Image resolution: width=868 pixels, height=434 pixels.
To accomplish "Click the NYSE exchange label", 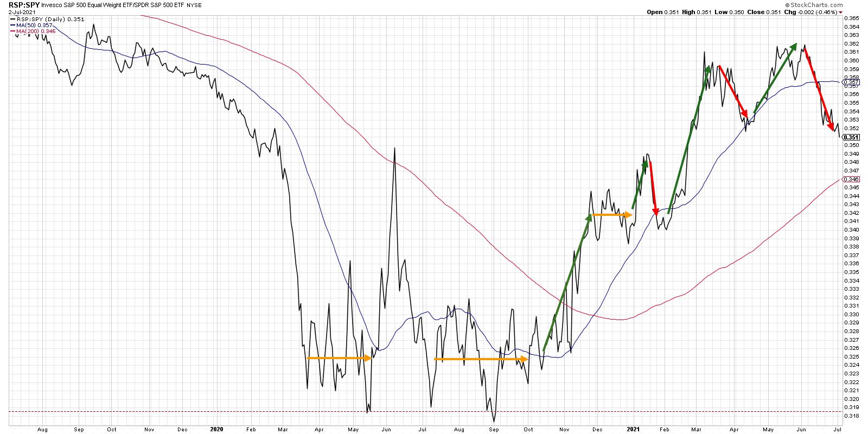I will pyautogui.click(x=195, y=5).
